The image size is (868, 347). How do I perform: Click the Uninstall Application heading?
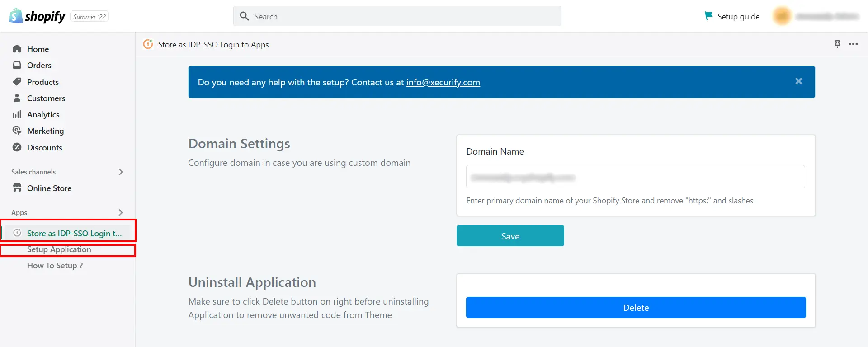pyautogui.click(x=252, y=282)
